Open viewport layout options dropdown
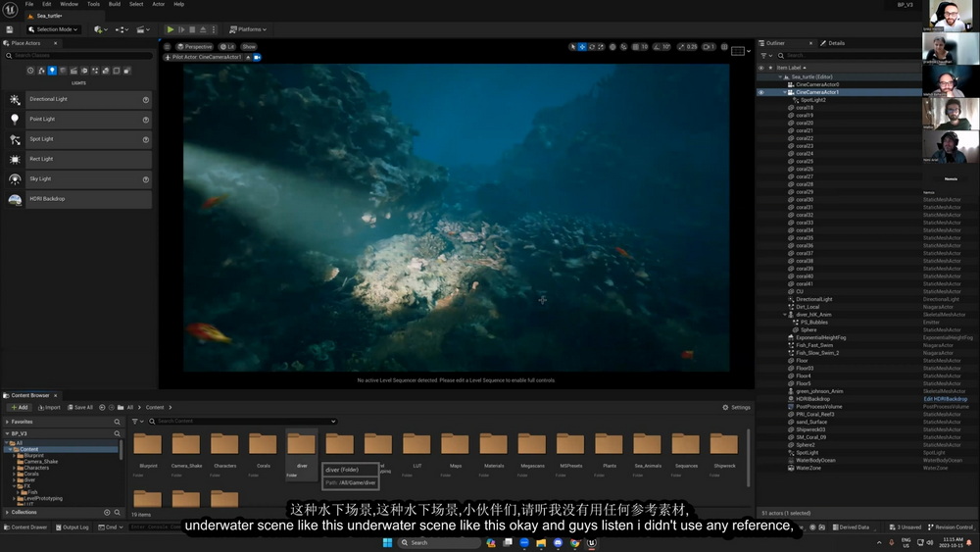 tap(741, 51)
